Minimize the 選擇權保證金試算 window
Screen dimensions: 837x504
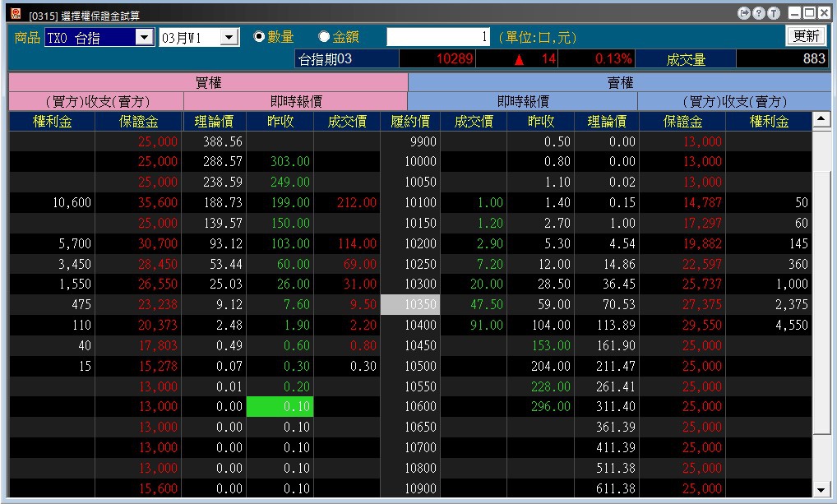[795, 13]
